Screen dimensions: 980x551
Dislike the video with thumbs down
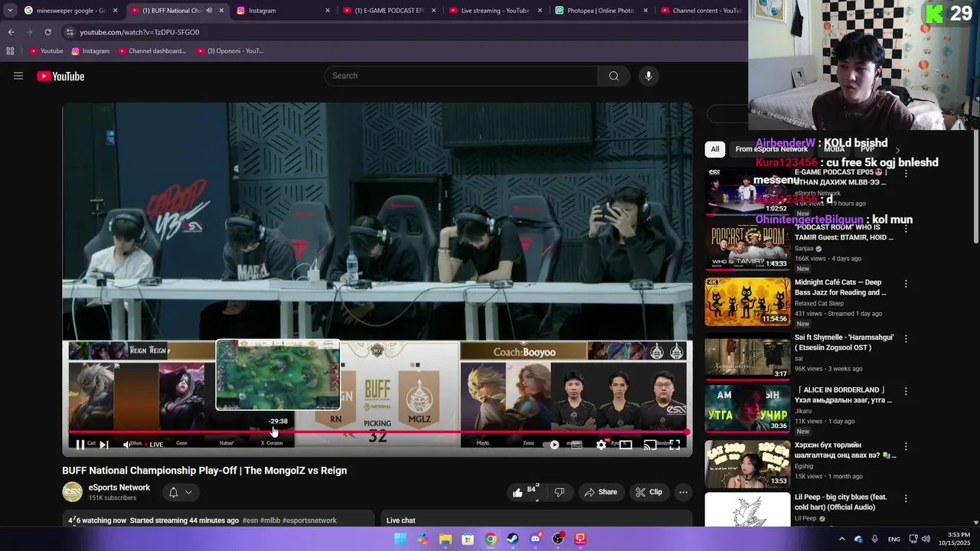point(560,492)
